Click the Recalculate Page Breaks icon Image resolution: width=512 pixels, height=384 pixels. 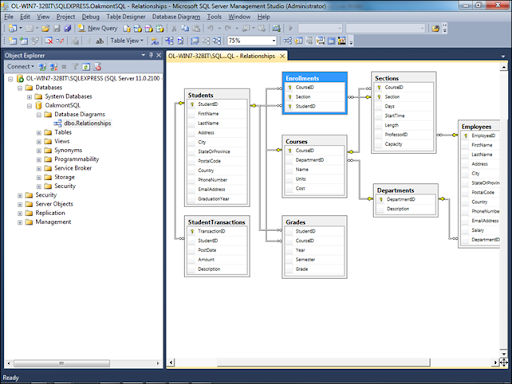coord(180,41)
